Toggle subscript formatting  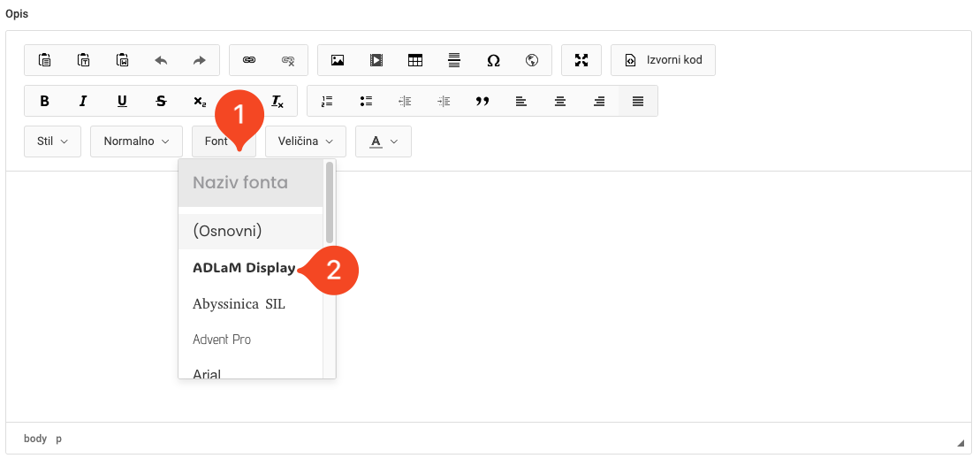pyautogui.click(x=200, y=102)
